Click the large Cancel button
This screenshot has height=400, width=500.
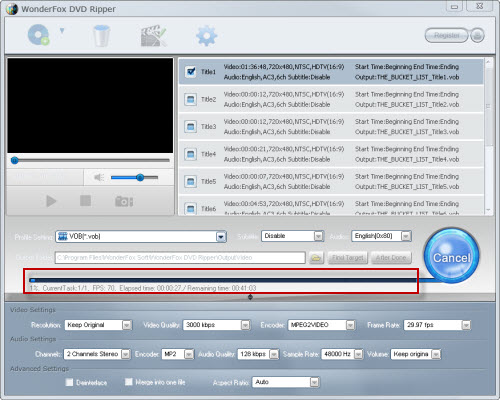pos(452,257)
